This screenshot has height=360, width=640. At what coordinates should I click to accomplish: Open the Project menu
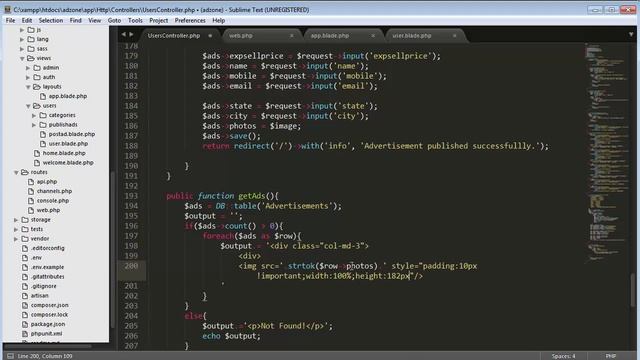pyautogui.click(x=158, y=20)
